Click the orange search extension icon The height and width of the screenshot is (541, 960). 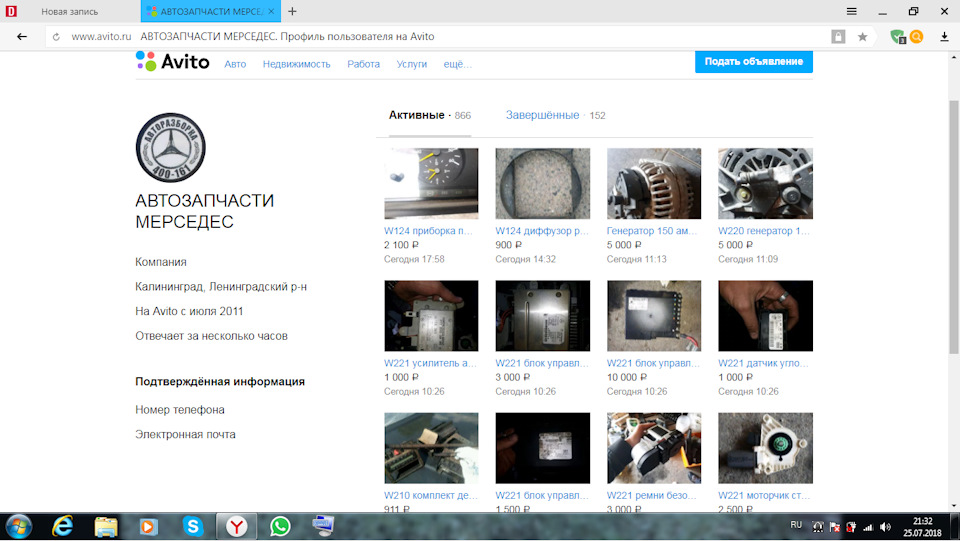click(x=917, y=37)
